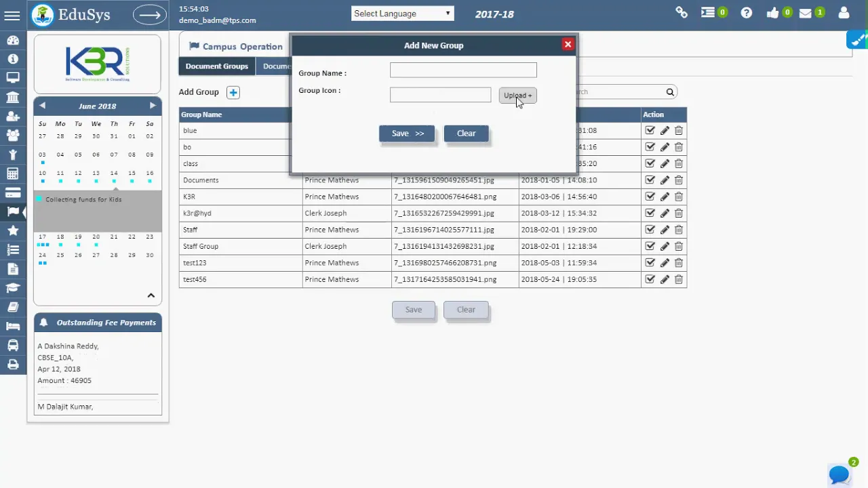This screenshot has height=488, width=868.
Task: Edit the Documents group with pencil icon
Action: click(x=665, y=180)
